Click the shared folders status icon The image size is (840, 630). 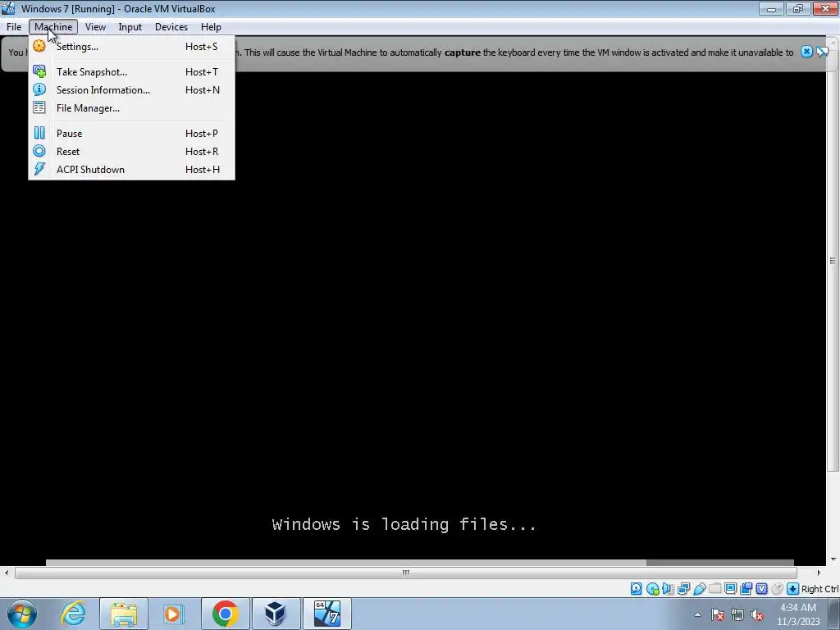coord(714,589)
